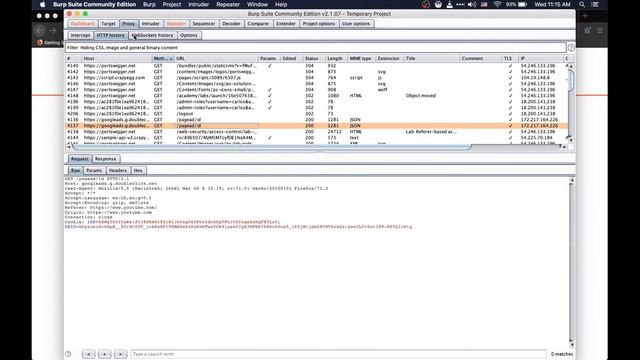This screenshot has width=640, height=360.
Task: Click the filter bar to edit filters
Action: [315, 48]
